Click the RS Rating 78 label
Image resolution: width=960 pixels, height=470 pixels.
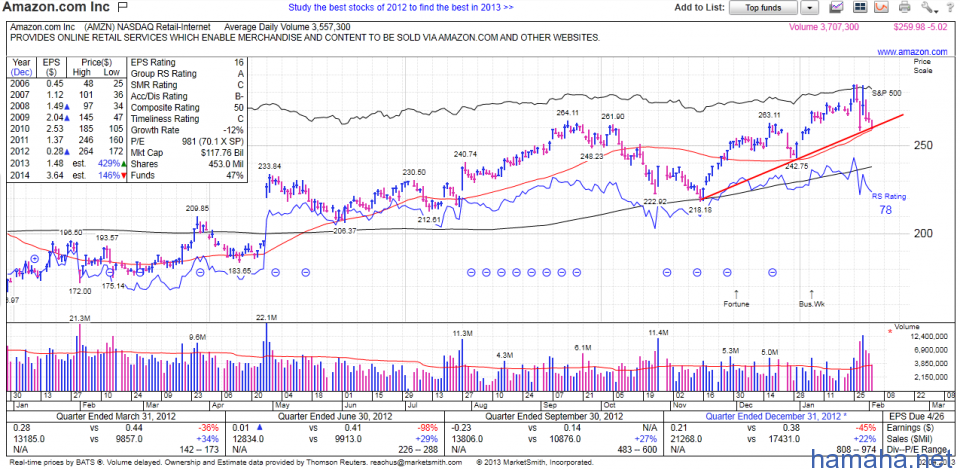891,204
